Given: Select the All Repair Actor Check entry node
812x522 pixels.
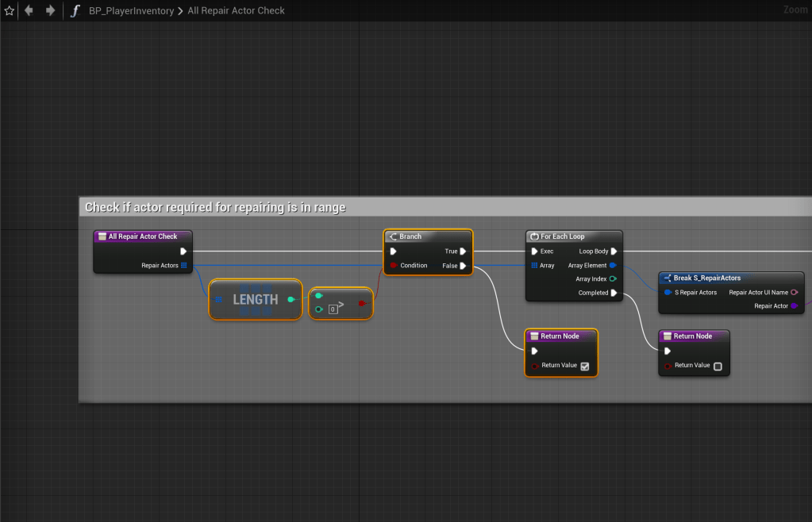Looking at the screenshot, I should click(x=143, y=236).
